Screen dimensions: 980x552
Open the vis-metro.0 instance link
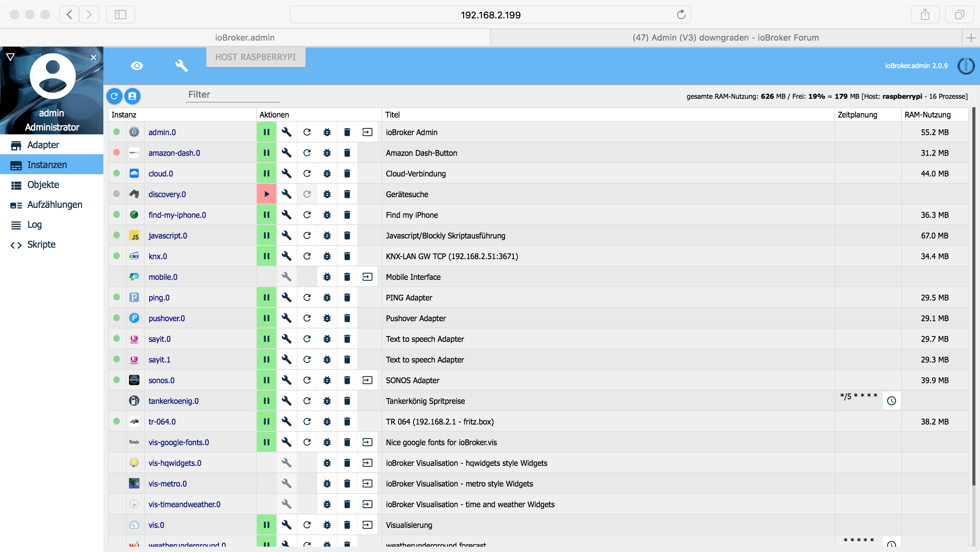[x=167, y=483]
